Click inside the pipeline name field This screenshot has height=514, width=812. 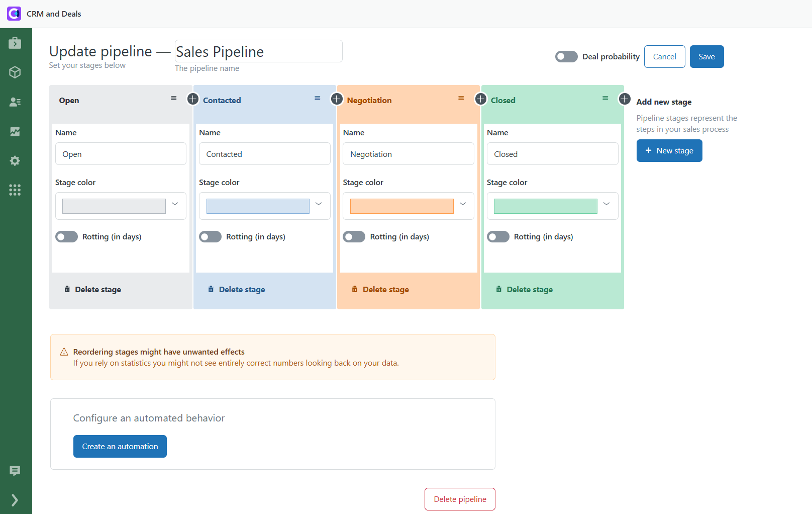click(258, 51)
